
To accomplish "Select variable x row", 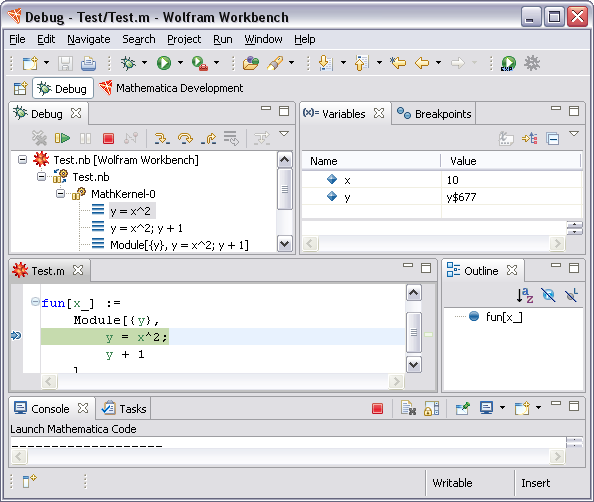I will tap(441, 180).
